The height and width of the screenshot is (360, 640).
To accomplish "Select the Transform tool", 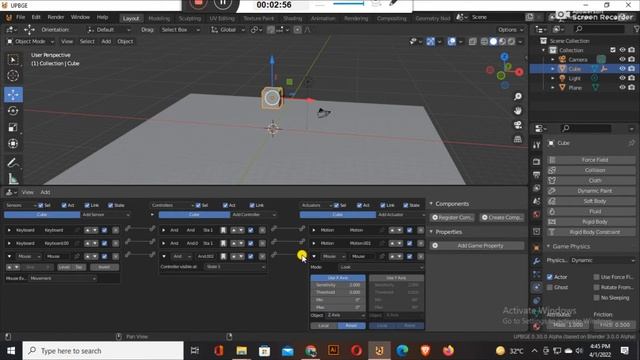I will [x=13, y=144].
